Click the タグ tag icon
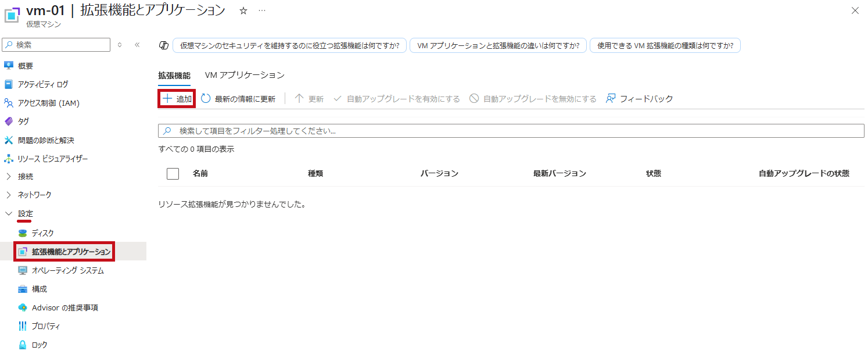Screen dimensions: 868x354 pyautogui.click(x=9, y=121)
